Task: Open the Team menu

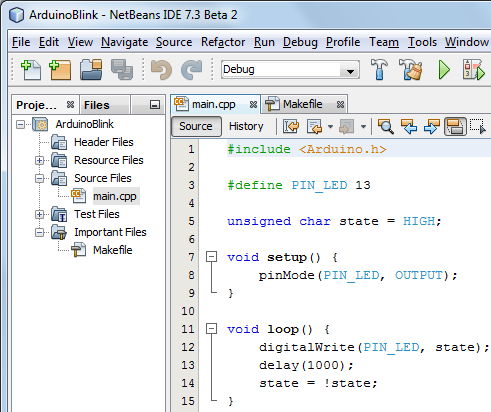Action: pos(384,42)
